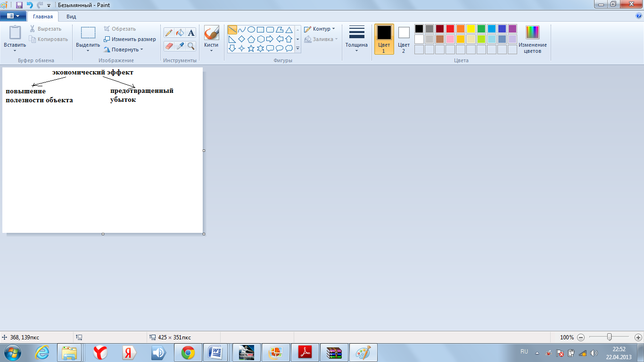The width and height of the screenshot is (644, 362).
Task: Save the image via quick access icon
Action: point(19,5)
